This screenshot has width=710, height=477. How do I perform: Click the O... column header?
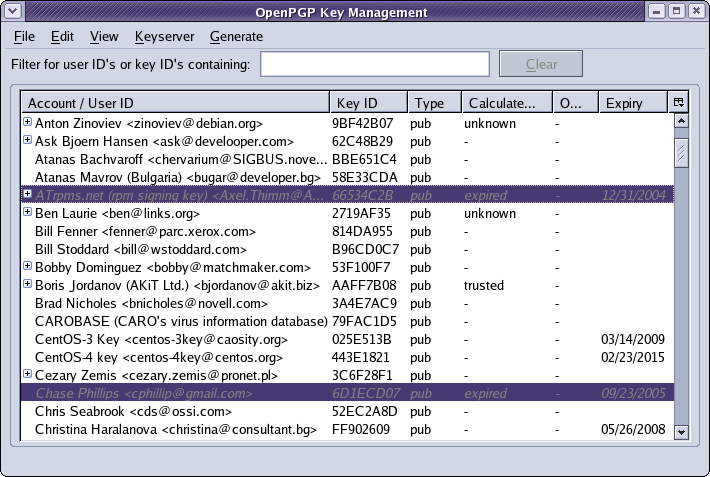click(576, 103)
